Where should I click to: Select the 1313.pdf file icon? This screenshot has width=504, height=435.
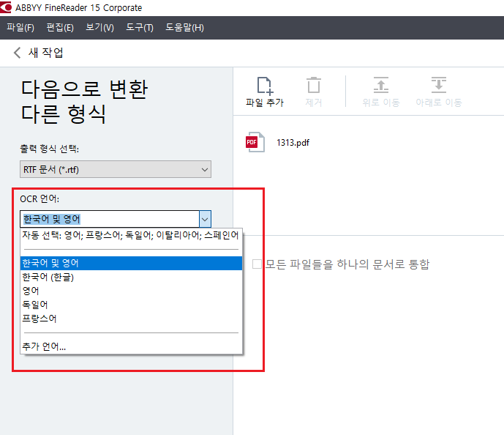(255, 142)
